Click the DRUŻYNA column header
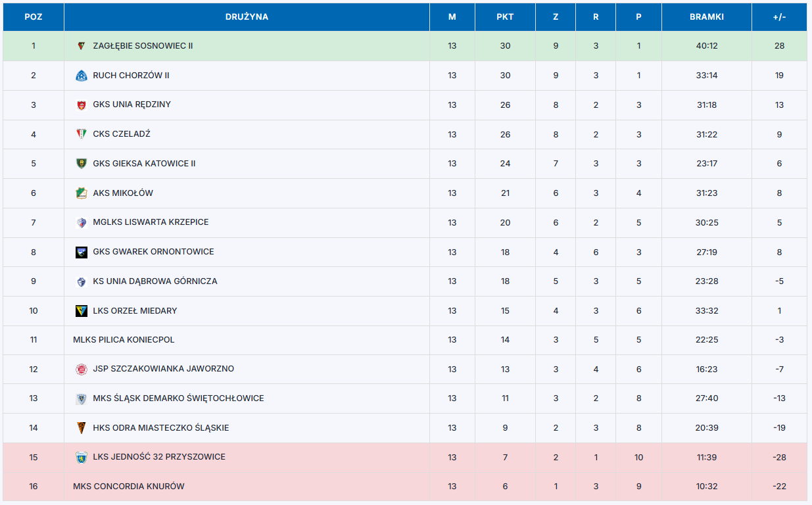The width and height of the screenshot is (812, 505). 247,17
